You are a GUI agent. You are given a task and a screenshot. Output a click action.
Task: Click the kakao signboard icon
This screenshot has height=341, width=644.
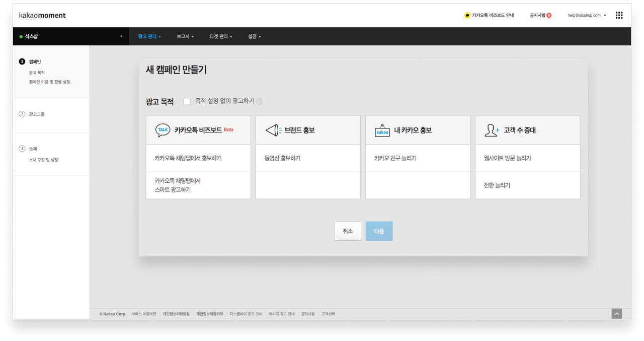(382, 130)
